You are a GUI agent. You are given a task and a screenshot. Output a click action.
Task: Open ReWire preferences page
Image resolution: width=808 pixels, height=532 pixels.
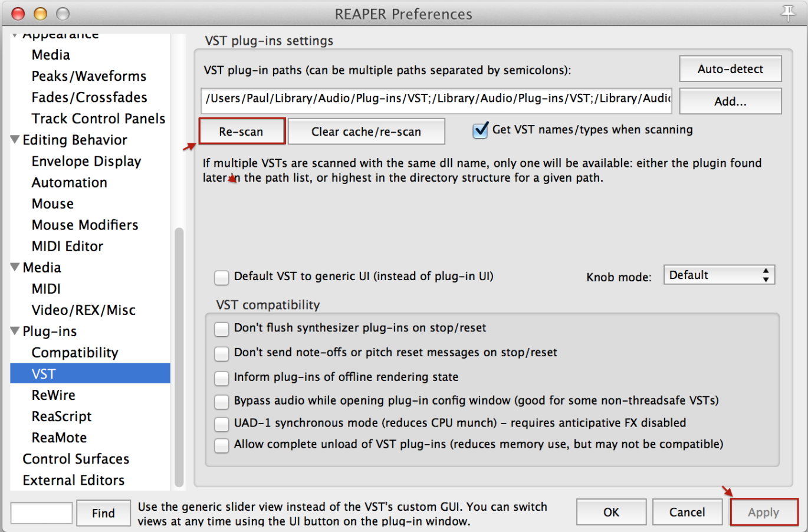click(54, 395)
